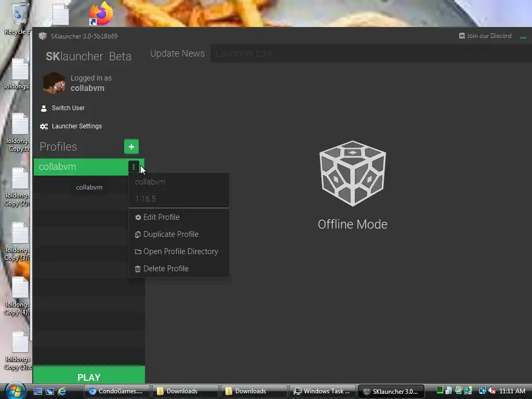Click the green PLAY button
The width and height of the screenshot is (532, 399).
pyautogui.click(x=89, y=375)
